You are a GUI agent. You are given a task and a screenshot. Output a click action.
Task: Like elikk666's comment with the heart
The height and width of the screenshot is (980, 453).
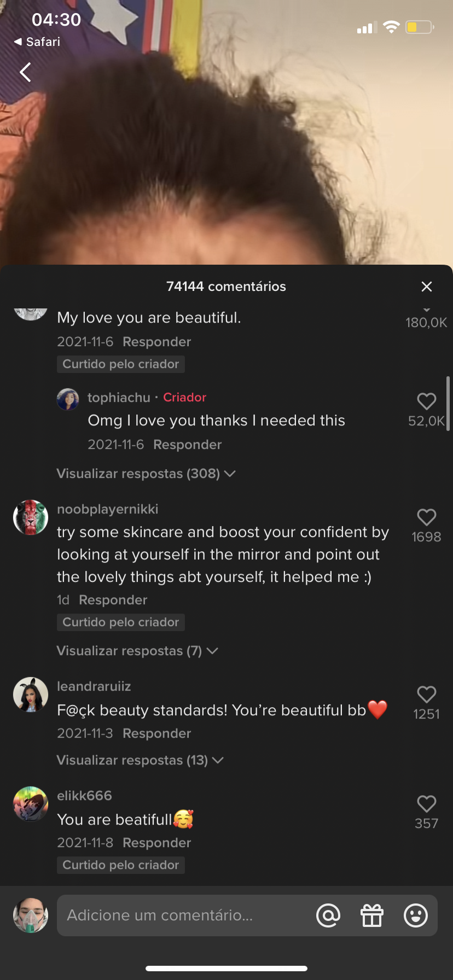(x=427, y=804)
